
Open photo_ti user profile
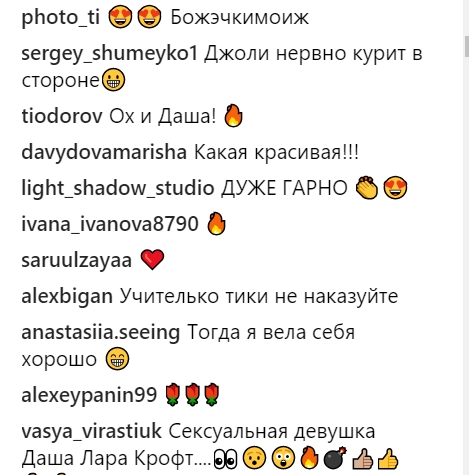click(x=61, y=17)
